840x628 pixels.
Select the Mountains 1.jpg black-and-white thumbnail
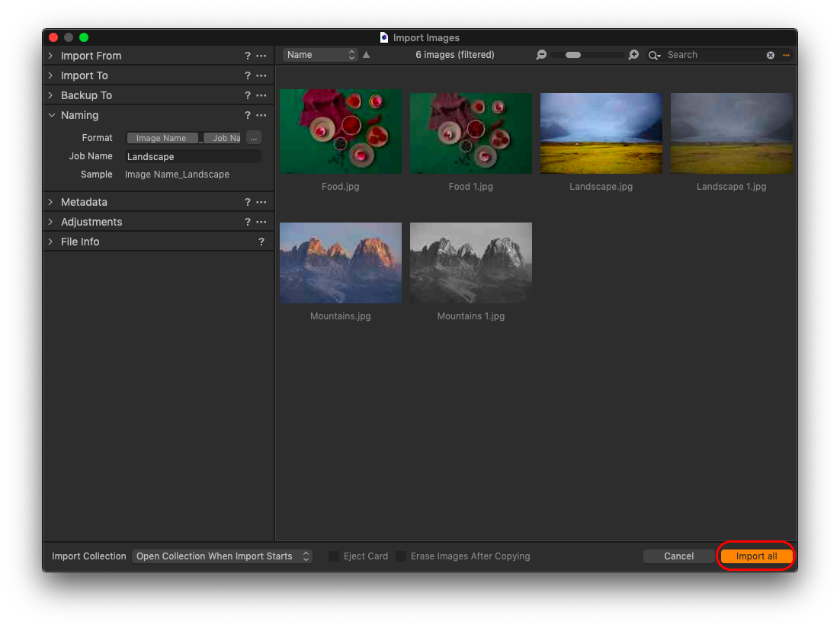(471, 263)
